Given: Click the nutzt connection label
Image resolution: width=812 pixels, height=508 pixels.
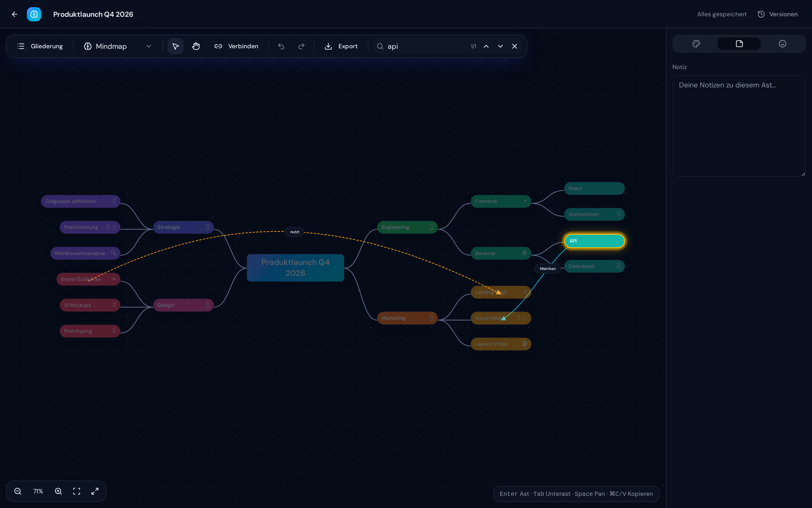Looking at the screenshot, I should point(295,232).
